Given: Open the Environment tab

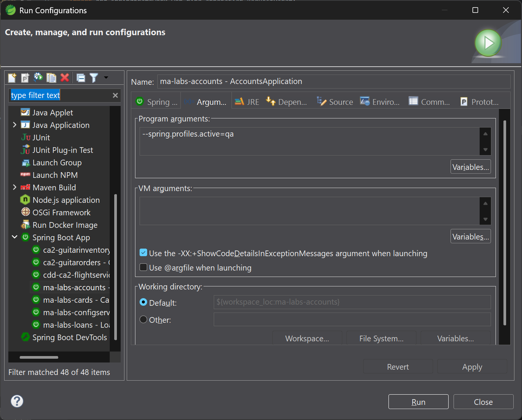Looking at the screenshot, I should click(x=380, y=102).
